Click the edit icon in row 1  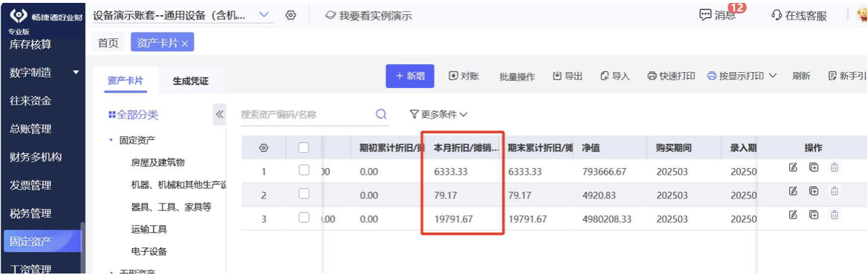793,168
